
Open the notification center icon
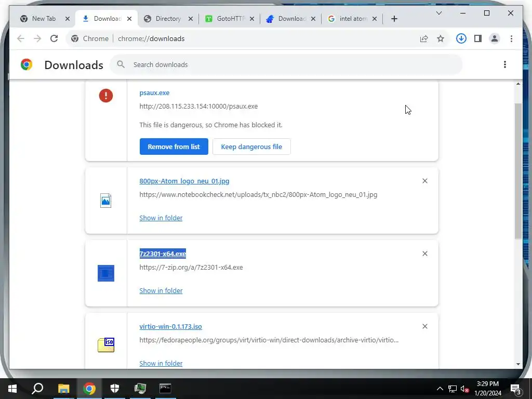coord(516,389)
